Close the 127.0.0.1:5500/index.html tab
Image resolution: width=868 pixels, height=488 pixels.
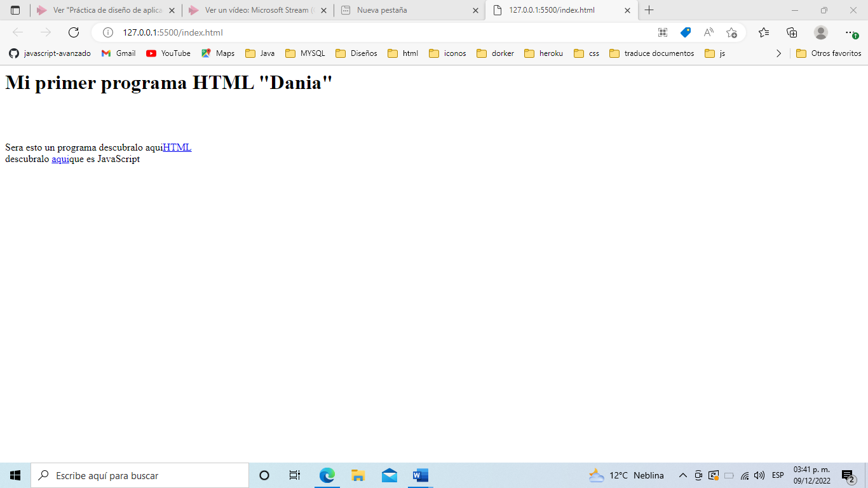[628, 10]
